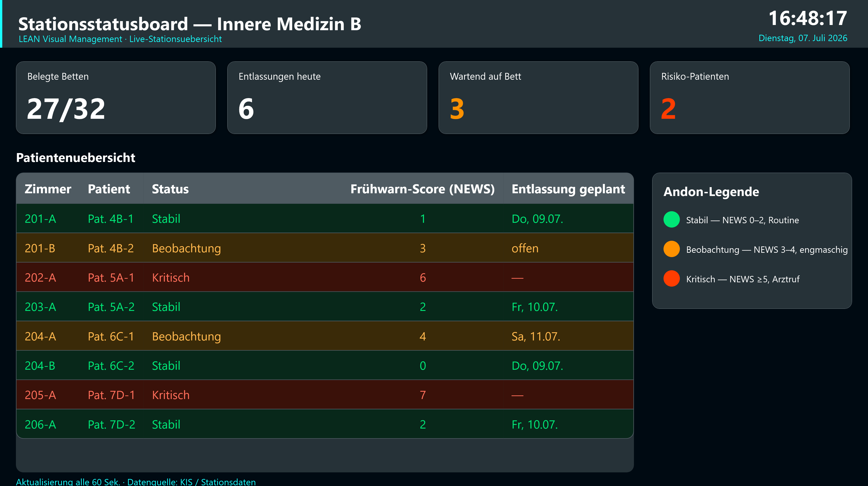868x486 pixels.
Task: Click the Datenquelle KIS footer text
Action: [191, 482]
